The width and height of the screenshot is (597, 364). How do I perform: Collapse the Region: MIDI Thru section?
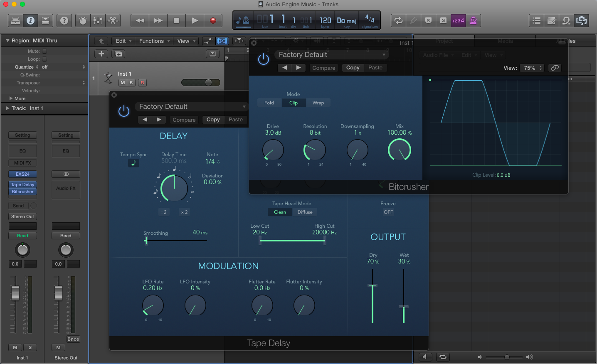(7, 40)
